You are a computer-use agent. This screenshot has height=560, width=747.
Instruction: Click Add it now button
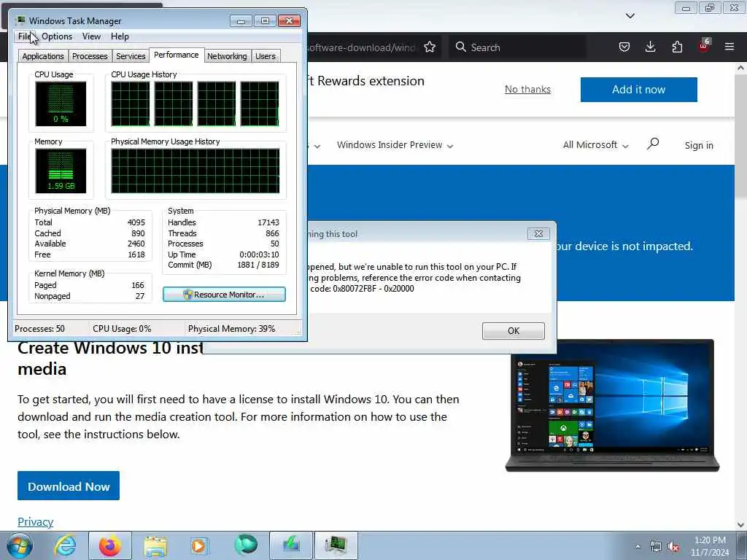638,90
